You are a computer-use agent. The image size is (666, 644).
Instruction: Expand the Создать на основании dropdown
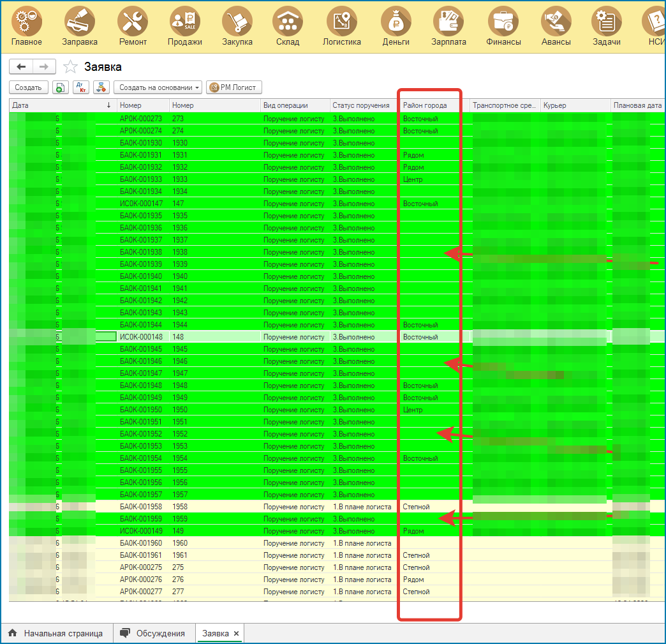[159, 87]
